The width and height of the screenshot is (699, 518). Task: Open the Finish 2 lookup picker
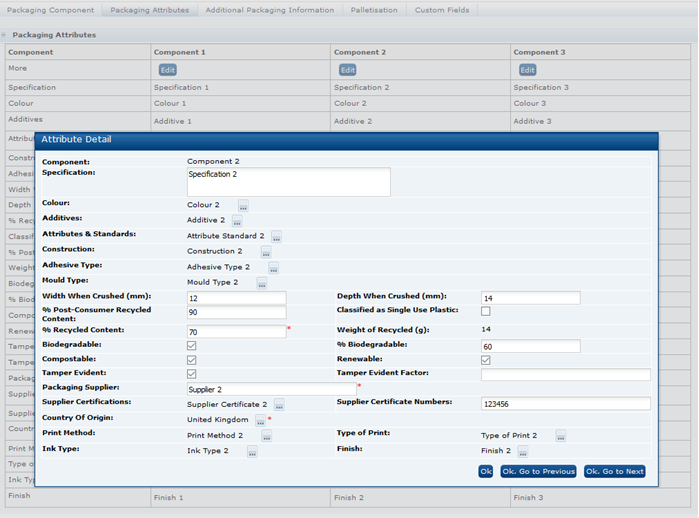click(x=523, y=451)
